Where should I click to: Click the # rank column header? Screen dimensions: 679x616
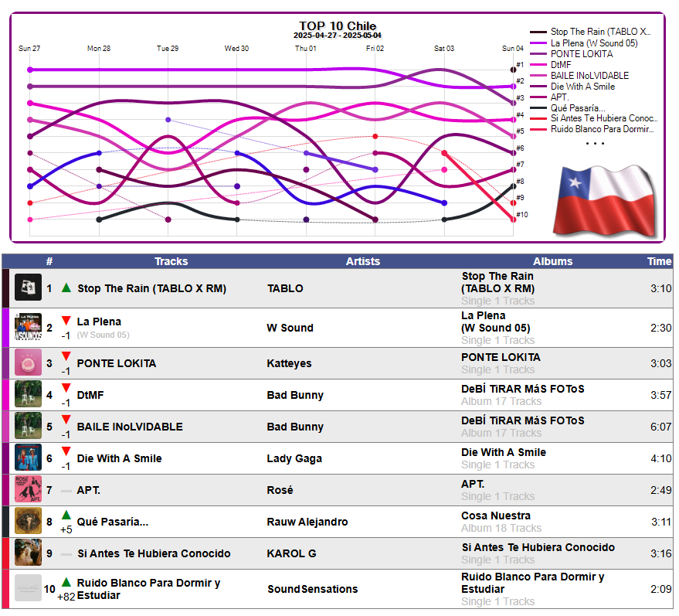(49, 261)
